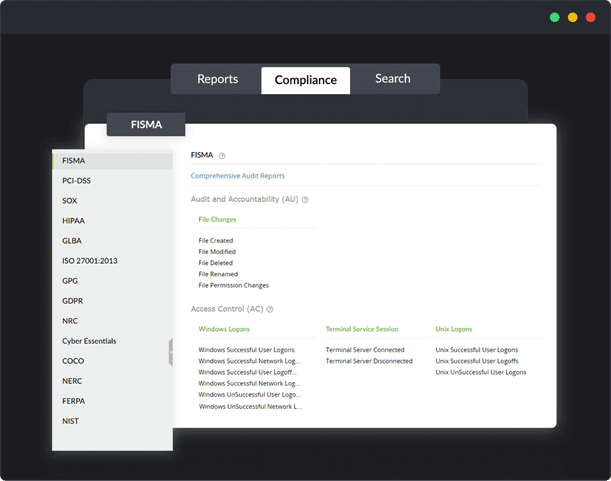Open Terminal Server Disconnected report
Viewport: 611px width, 481px height.
[369, 361]
